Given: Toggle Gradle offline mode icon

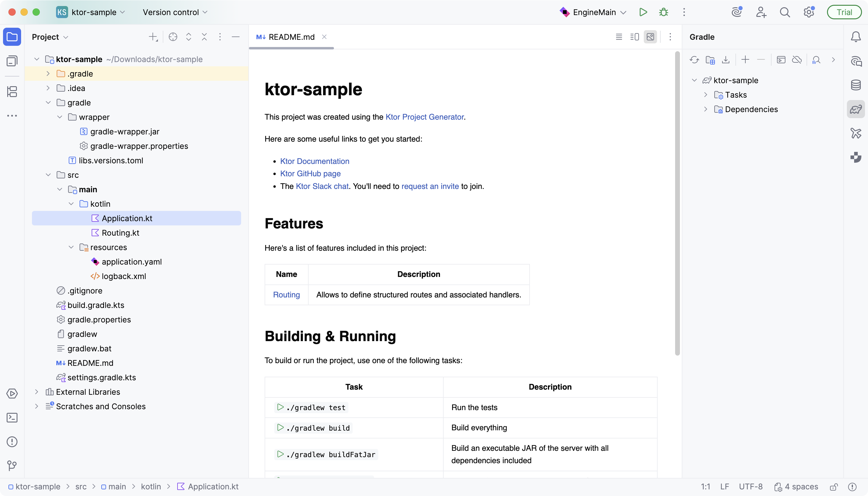Looking at the screenshot, I should (797, 60).
